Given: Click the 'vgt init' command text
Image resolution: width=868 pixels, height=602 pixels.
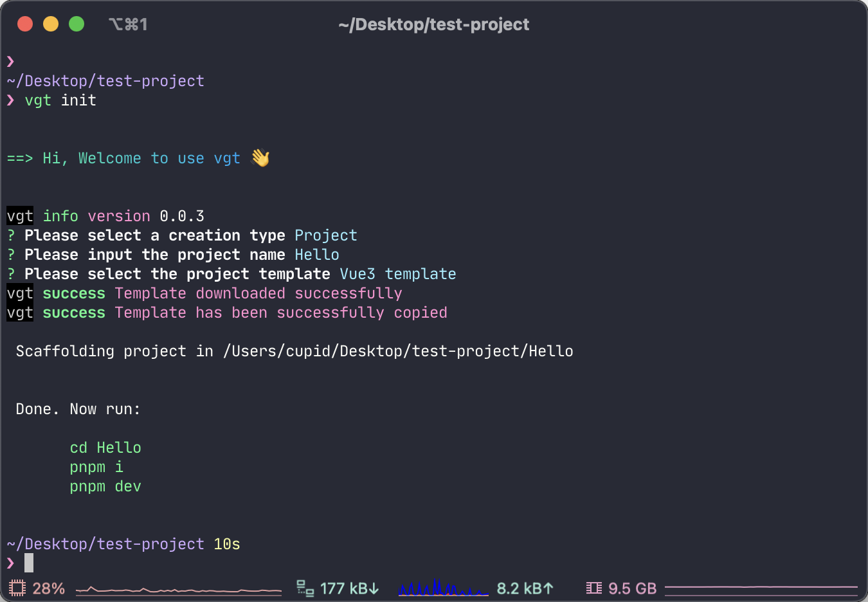Looking at the screenshot, I should [x=60, y=100].
